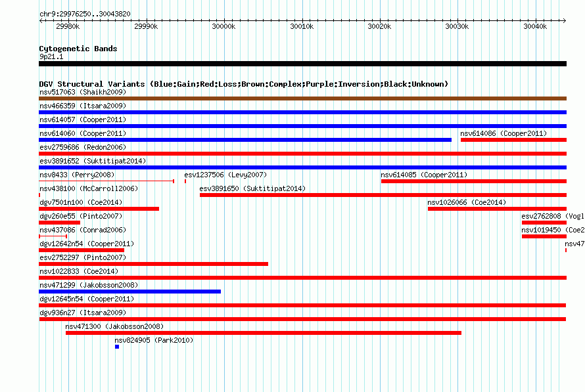The image size is (585, 392).
Task: Click the esv2752297 (Pinto2007) label
Action: (x=83, y=257)
